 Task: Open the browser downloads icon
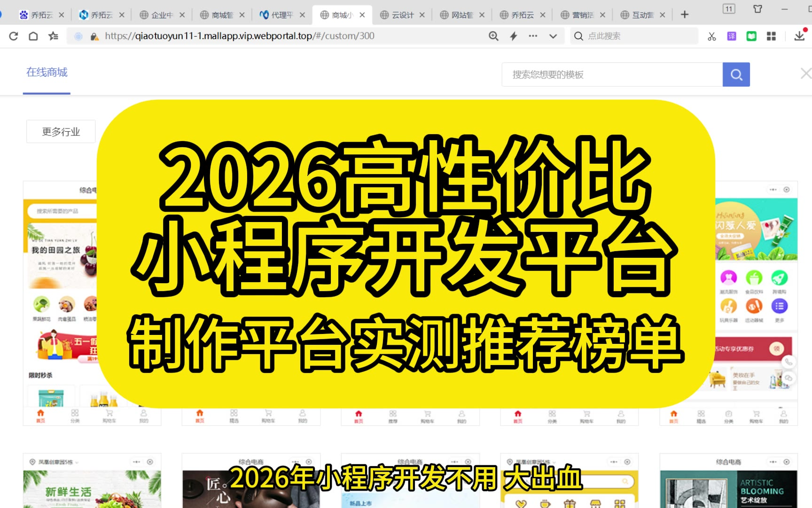(799, 36)
